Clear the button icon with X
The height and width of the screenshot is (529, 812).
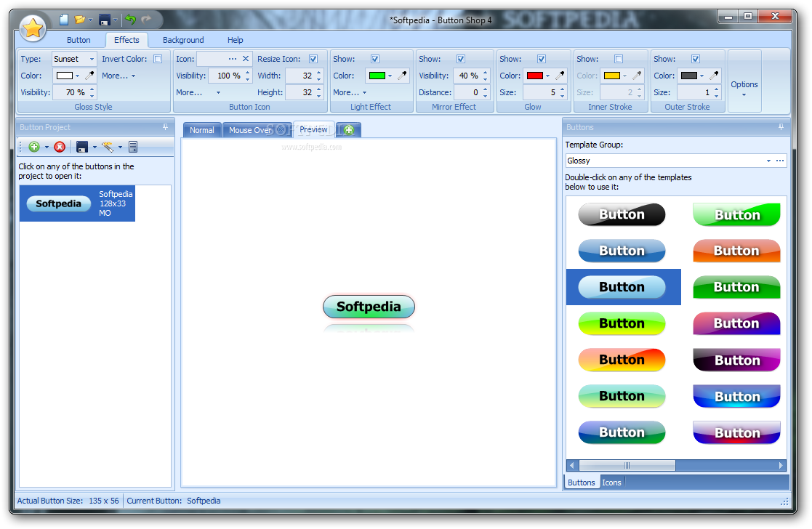pos(246,59)
